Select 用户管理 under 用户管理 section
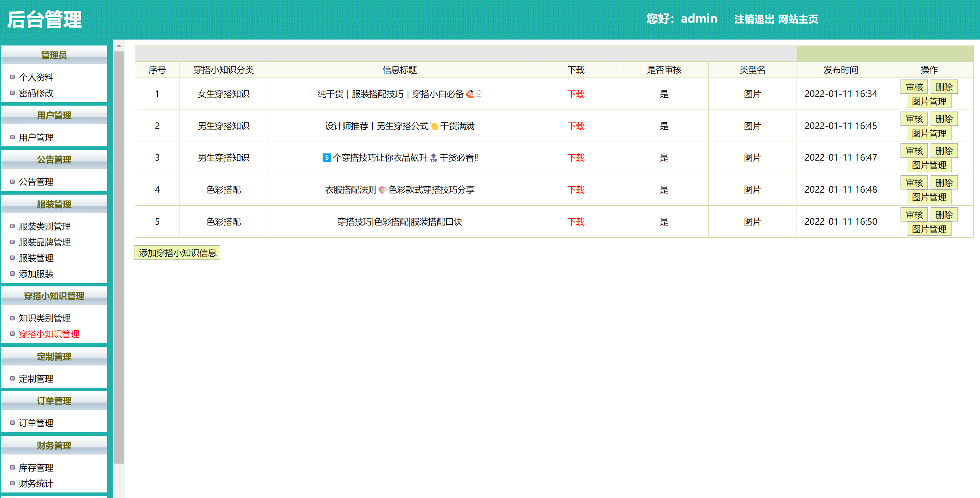Image resolution: width=980 pixels, height=498 pixels. tap(36, 137)
